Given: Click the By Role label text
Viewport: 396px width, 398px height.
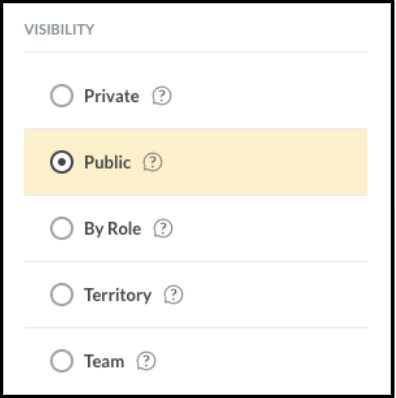Looking at the screenshot, I should click(x=113, y=229).
